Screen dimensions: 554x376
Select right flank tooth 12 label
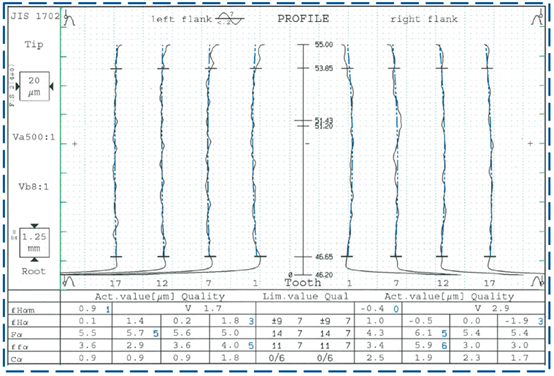click(443, 283)
